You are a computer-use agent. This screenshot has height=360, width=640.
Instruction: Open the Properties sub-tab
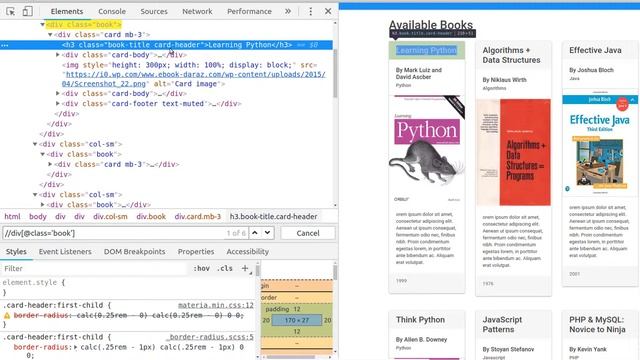tap(196, 251)
